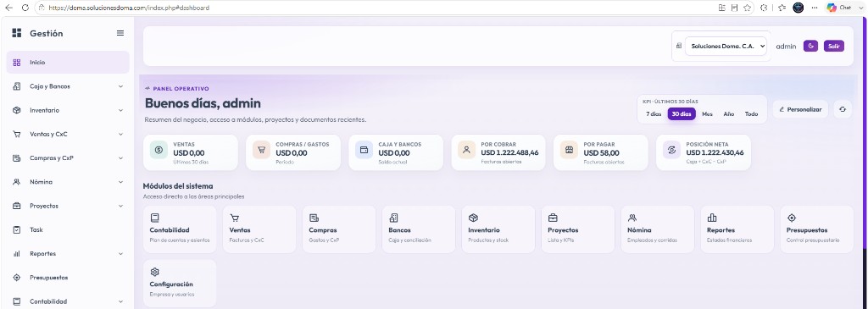Click the Salir logout button
The image size is (868, 309).
[x=834, y=47]
